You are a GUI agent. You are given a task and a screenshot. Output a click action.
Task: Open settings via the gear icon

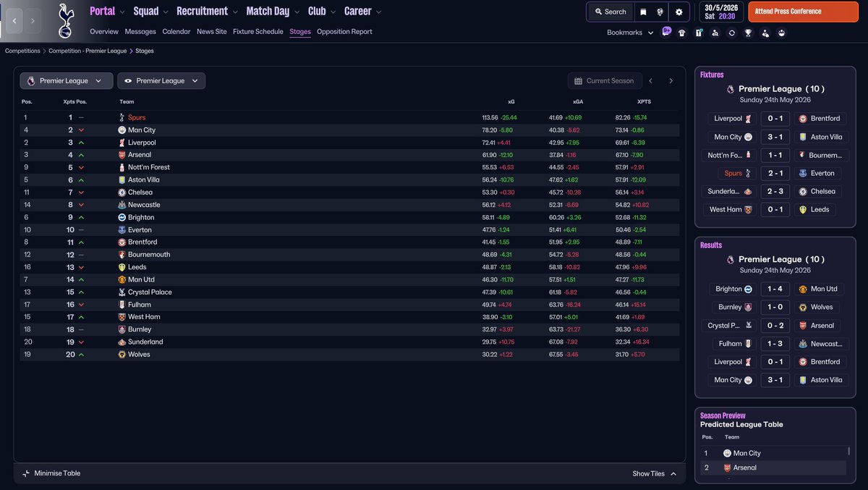click(678, 12)
